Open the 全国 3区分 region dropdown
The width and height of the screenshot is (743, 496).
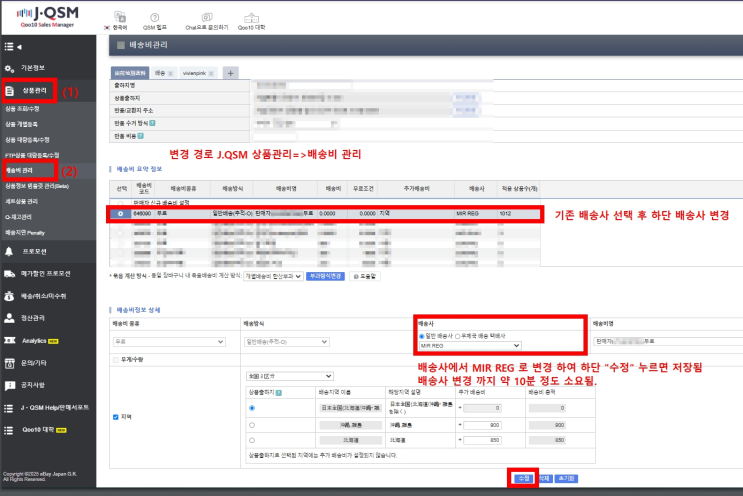[290, 376]
